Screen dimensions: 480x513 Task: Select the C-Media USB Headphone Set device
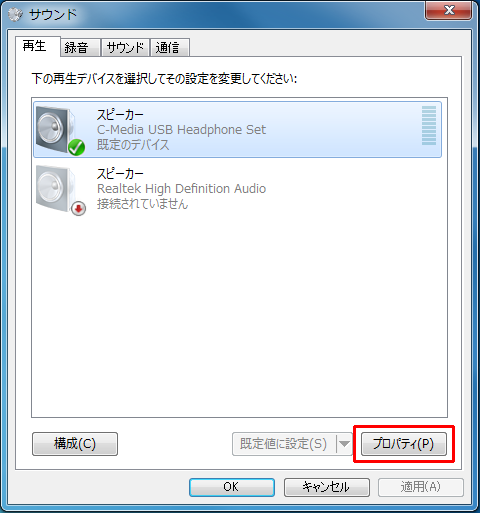(237, 130)
